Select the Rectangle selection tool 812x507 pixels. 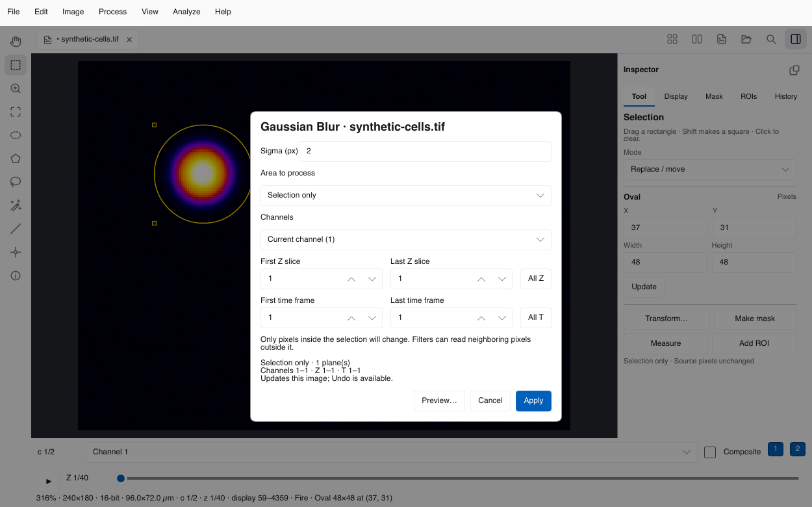pos(16,65)
